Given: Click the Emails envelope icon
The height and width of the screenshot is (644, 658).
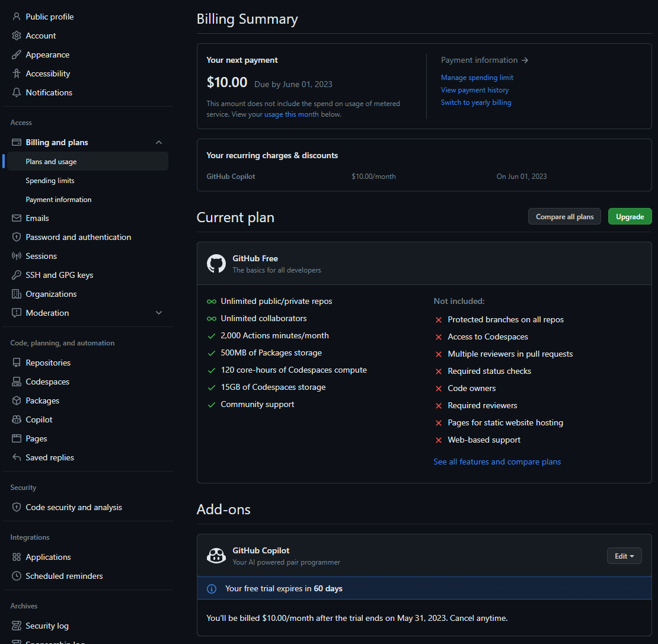Looking at the screenshot, I should click(17, 218).
